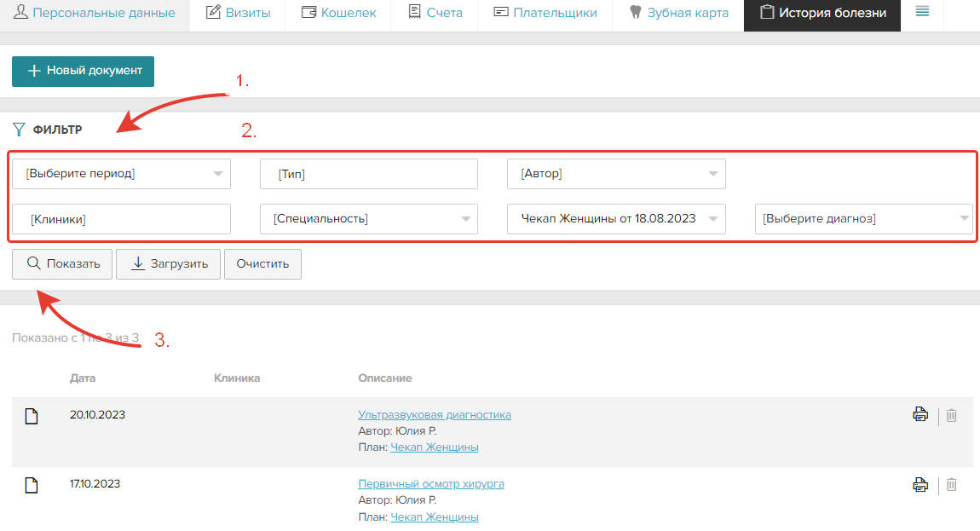Print the Первичный осмотр хирурга document
980x531 pixels.
920,484
